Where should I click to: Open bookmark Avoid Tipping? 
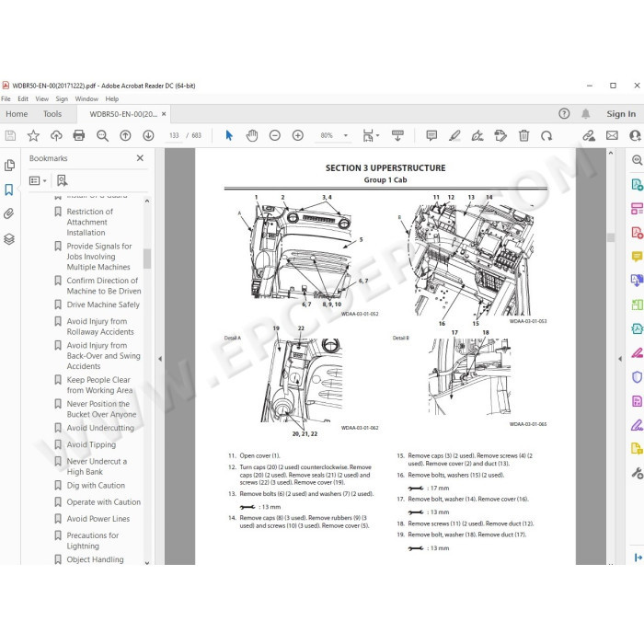click(91, 444)
